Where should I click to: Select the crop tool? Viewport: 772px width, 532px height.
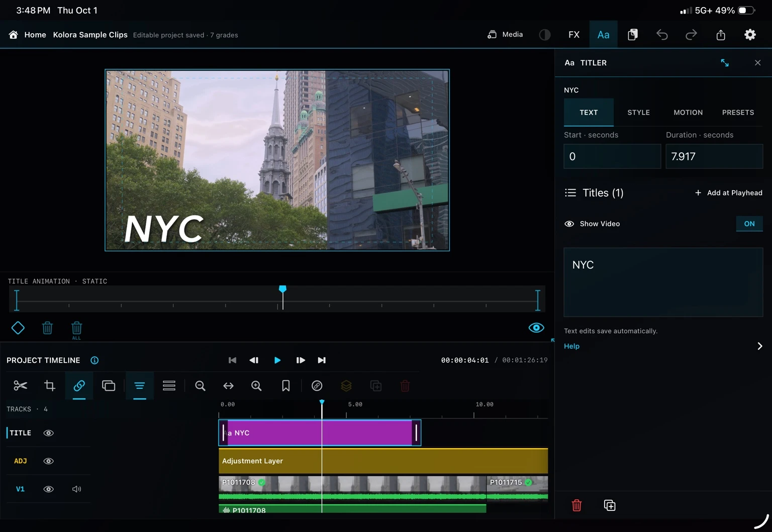(x=50, y=386)
